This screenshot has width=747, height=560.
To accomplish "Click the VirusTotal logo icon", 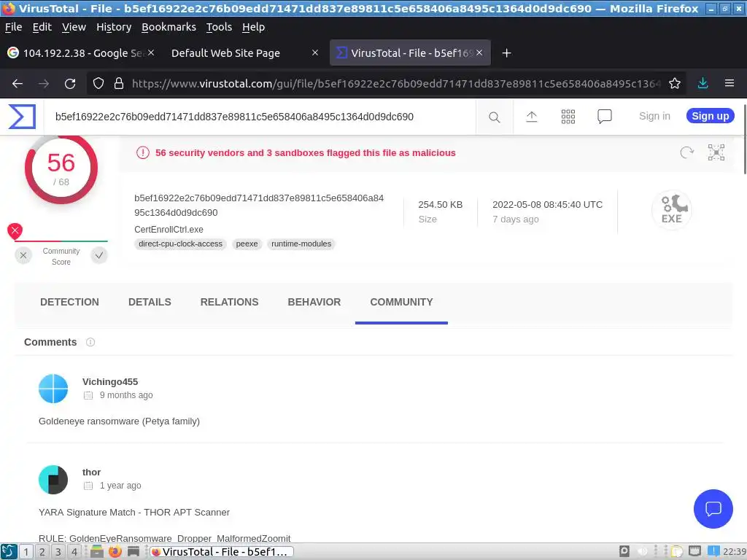I will click(22, 117).
